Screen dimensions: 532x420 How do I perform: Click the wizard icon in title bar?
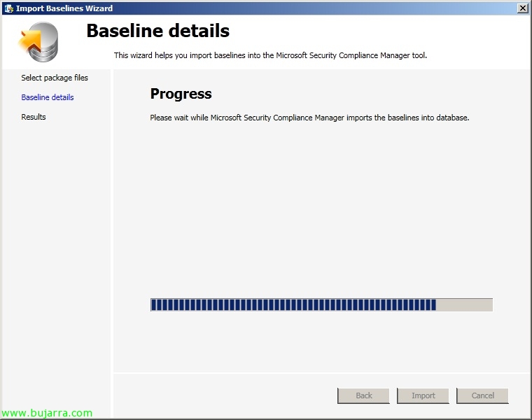pyautogui.click(x=8, y=8)
